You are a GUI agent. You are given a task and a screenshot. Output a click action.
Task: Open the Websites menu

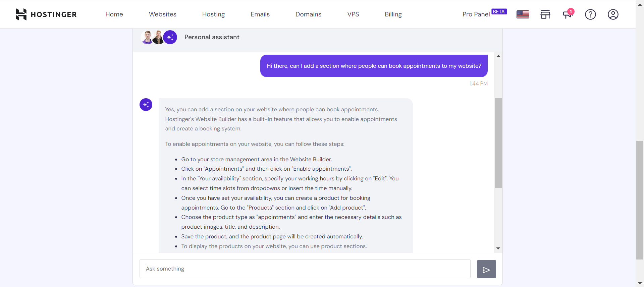[x=163, y=14]
